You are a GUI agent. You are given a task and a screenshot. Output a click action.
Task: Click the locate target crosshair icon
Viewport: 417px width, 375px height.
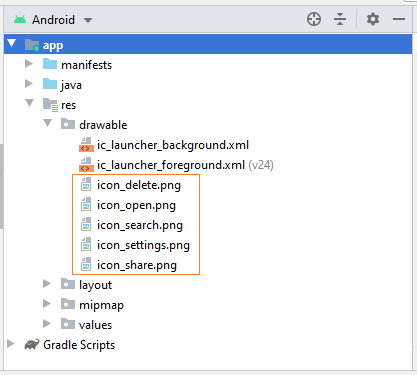click(x=314, y=19)
